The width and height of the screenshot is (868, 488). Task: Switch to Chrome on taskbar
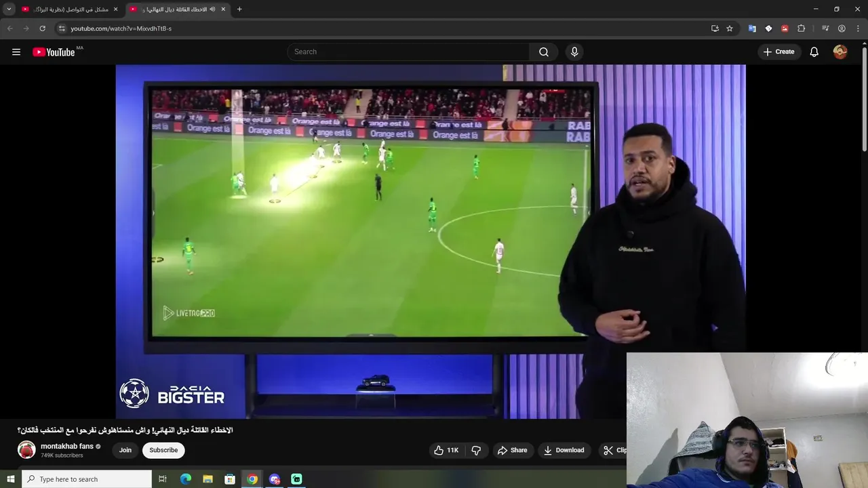point(252,479)
